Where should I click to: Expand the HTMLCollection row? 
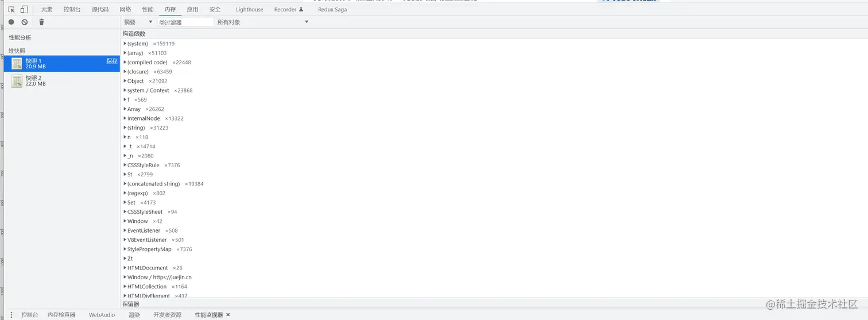click(x=125, y=287)
